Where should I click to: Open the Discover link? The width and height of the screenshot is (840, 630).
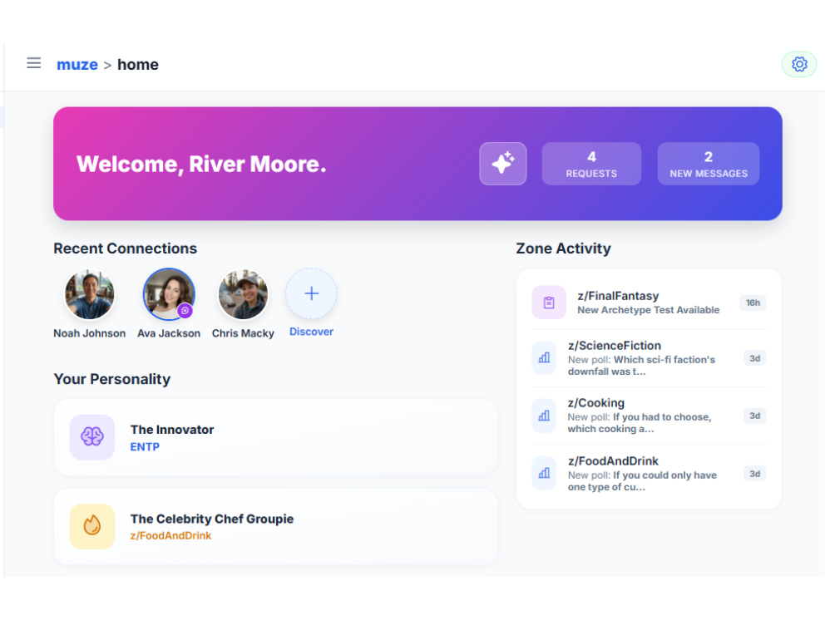pyautogui.click(x=310, y=331)
